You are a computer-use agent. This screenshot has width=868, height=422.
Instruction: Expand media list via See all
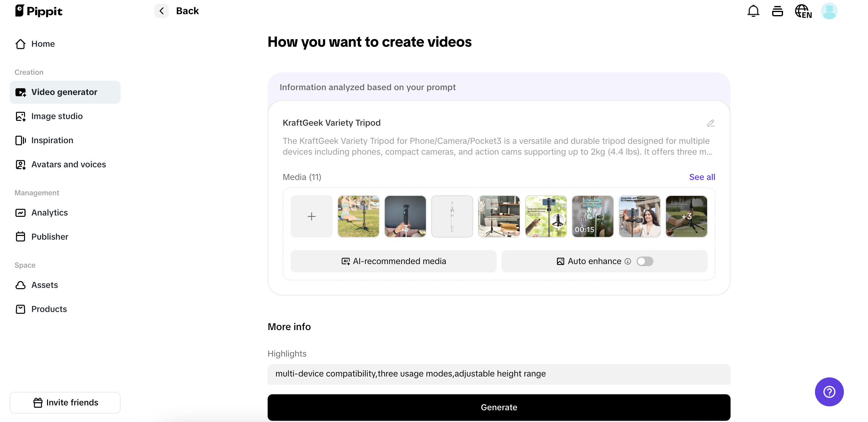click(x=702, y=177)
